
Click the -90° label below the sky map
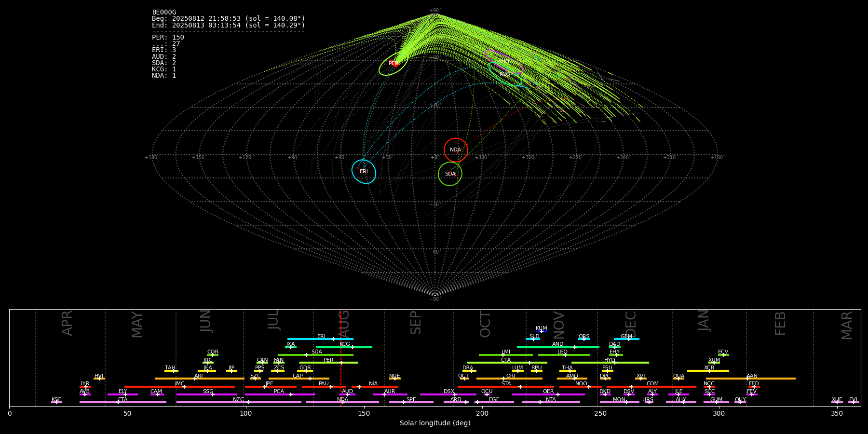coord(435,299)
